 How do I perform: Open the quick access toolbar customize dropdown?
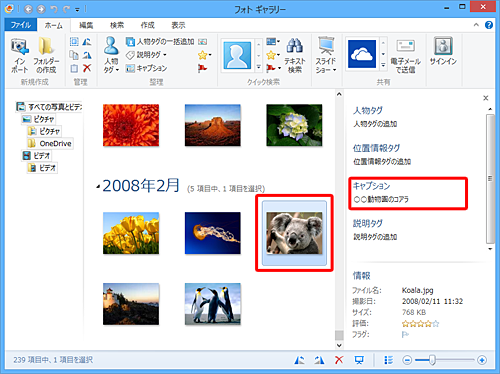[x=77, y=10]
